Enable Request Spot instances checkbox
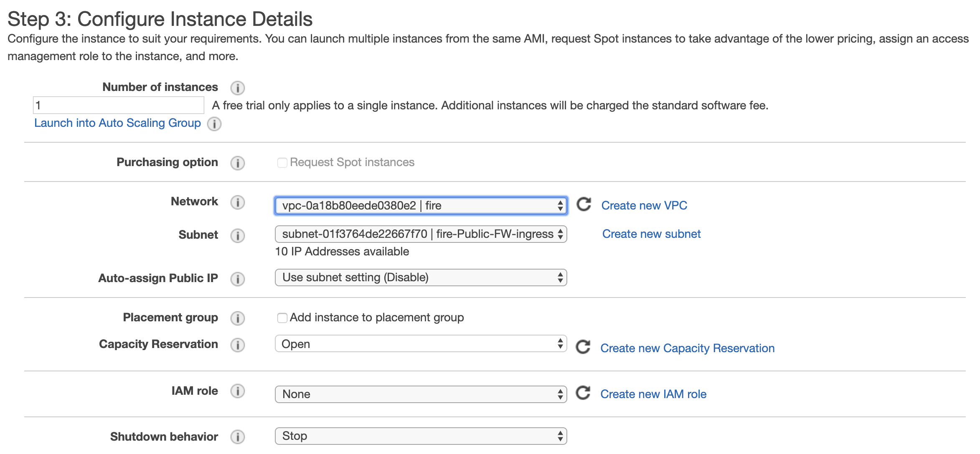The image size is (980, 454). (x=282, y=163)
